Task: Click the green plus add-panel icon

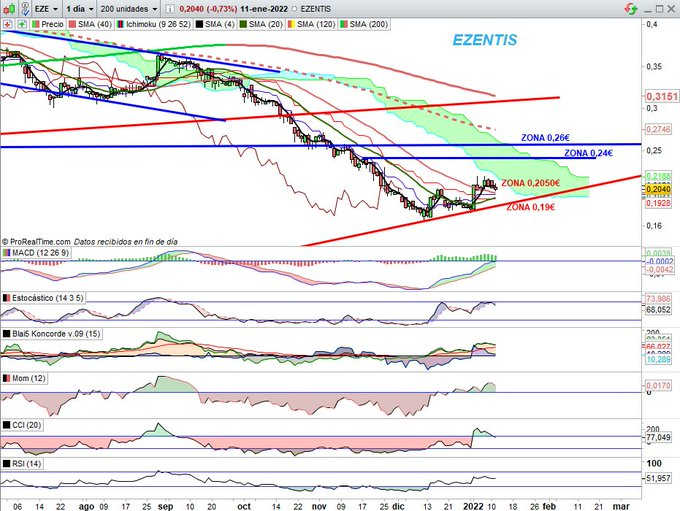Action: coord(22,24)
